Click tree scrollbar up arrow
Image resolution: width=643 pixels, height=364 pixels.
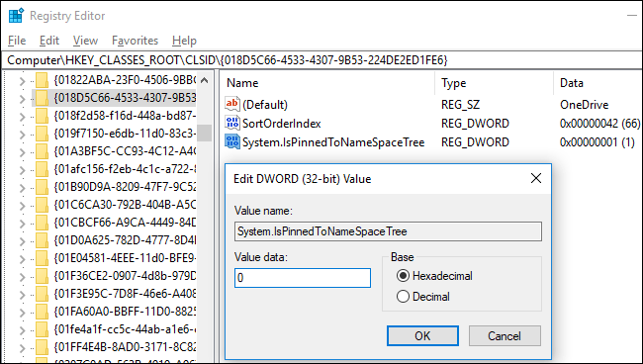point(205,81)
